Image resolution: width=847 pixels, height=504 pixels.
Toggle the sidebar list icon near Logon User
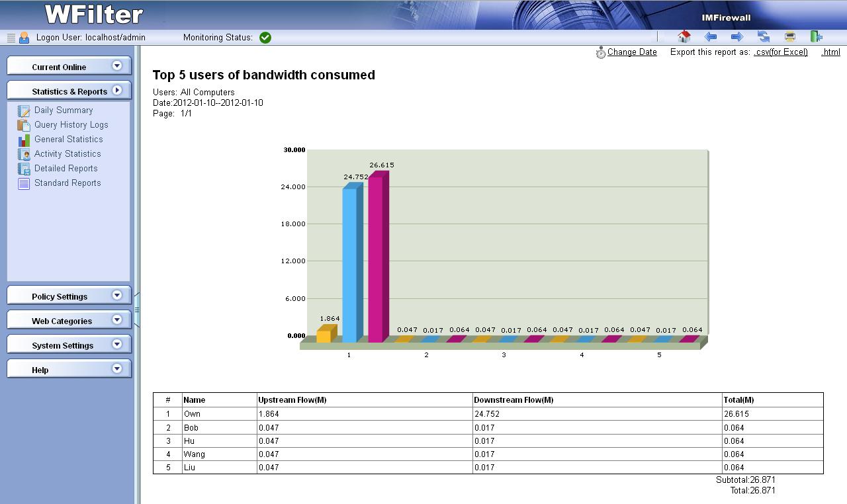coord(11,38)
